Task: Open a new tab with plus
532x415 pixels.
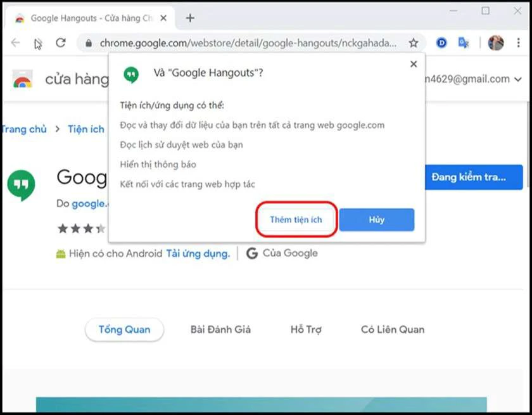Action: pyautogui.click(x=190, y=18)
